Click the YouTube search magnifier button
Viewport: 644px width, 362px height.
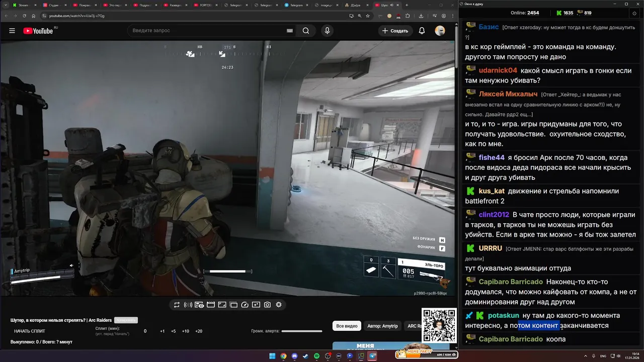306,31
